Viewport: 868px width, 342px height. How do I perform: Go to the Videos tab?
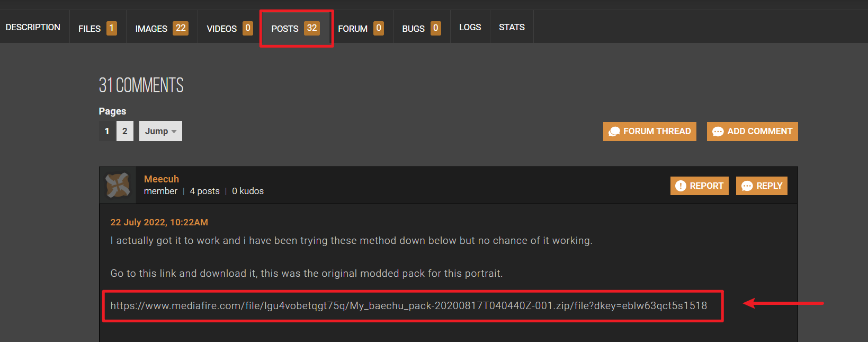pyautogui.click(x=230, y=28)
